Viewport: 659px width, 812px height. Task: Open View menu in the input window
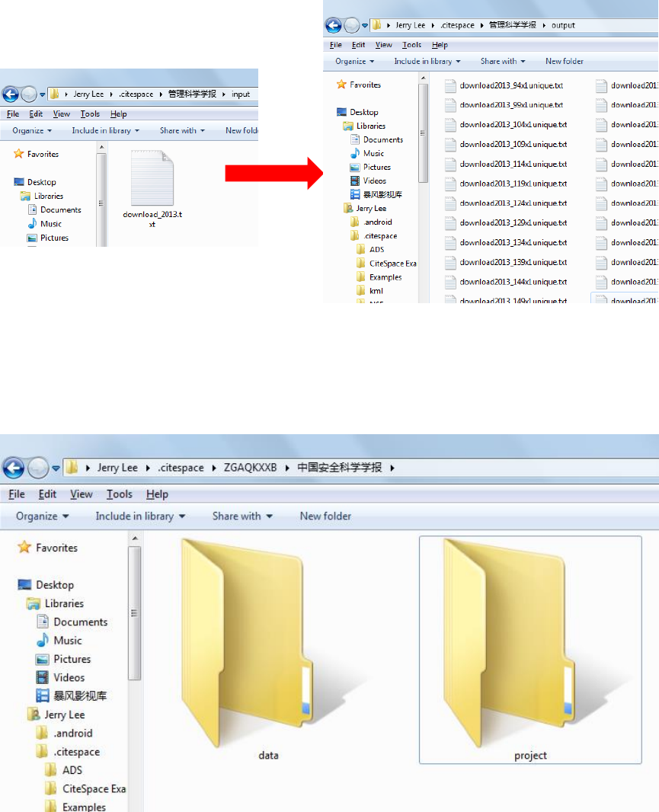point(62,114)
